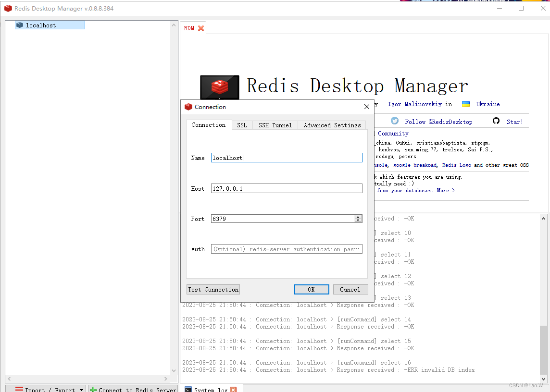The image size is (550, 392).
Task: Open the Community link
Action: click(x=393, y=134)
